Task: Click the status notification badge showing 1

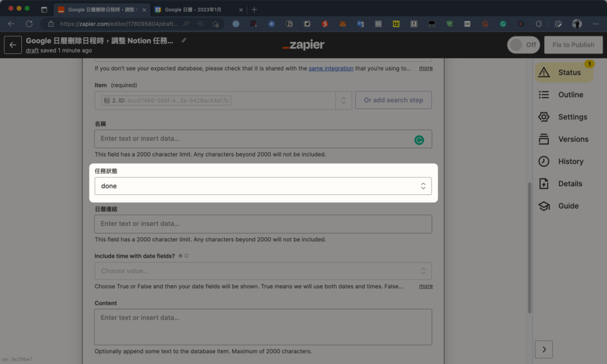Action: (x=589, y=64)
